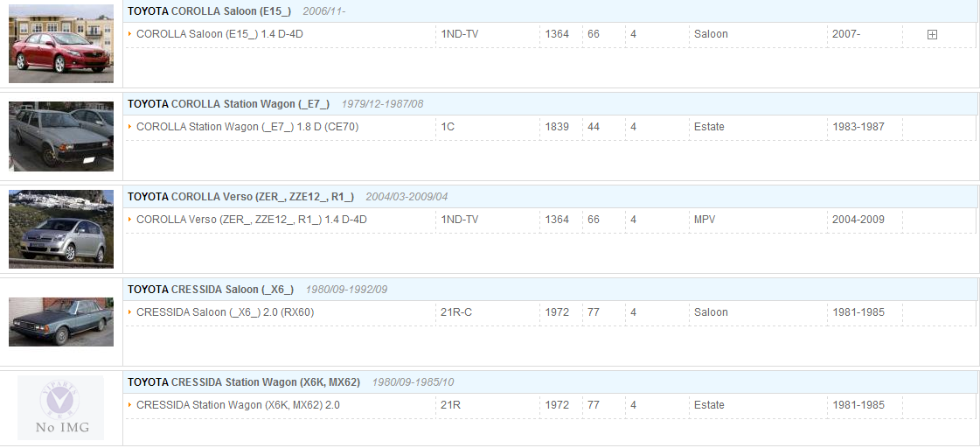Click body type Saloon in Cressida row
This screenshot has width=980, height=448.
point(711,311)
